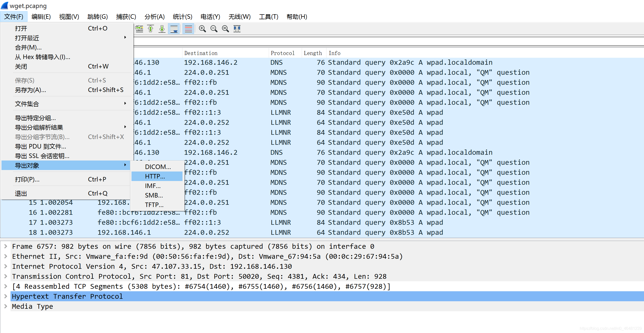The width and height of the screenshot is (644, 333).
Task: Choose 导出 PDU 到文件... entry
Action: (x=66, y=146)
